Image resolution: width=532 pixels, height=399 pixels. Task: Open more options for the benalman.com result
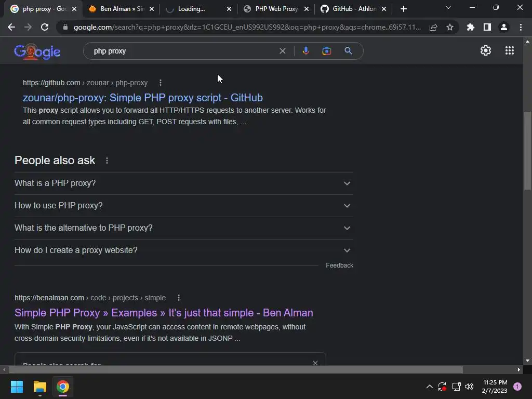click(x=179, y=298)
